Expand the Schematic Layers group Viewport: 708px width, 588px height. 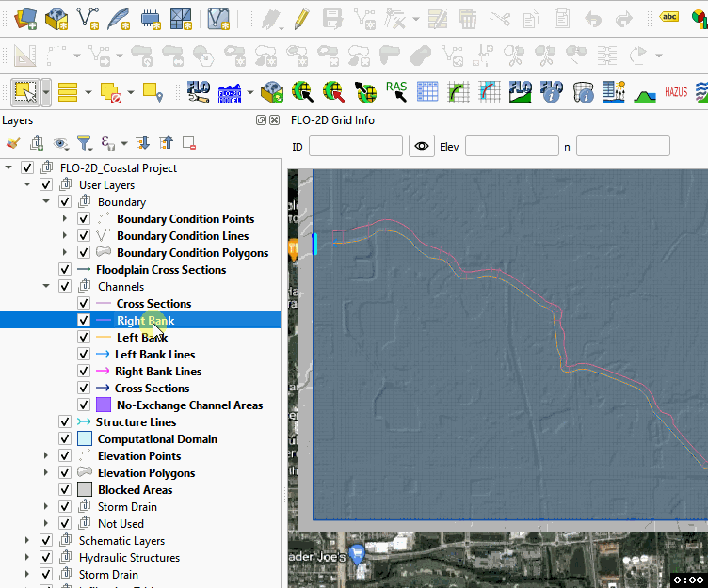[27, 541]
